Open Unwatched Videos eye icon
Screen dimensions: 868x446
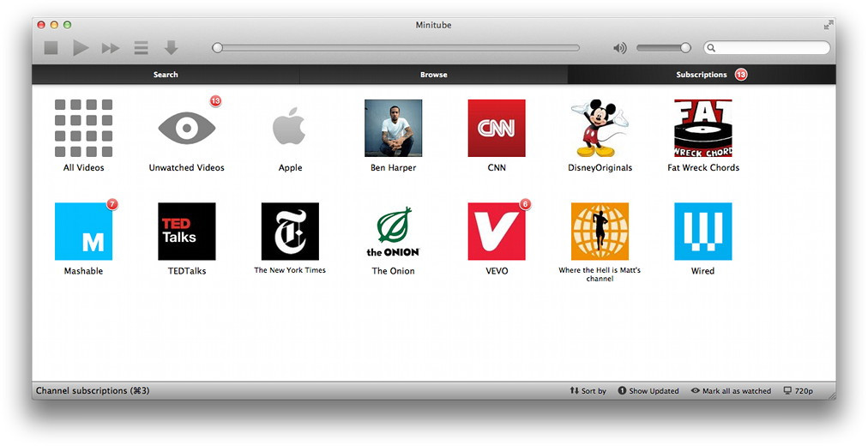pos(187,128)
